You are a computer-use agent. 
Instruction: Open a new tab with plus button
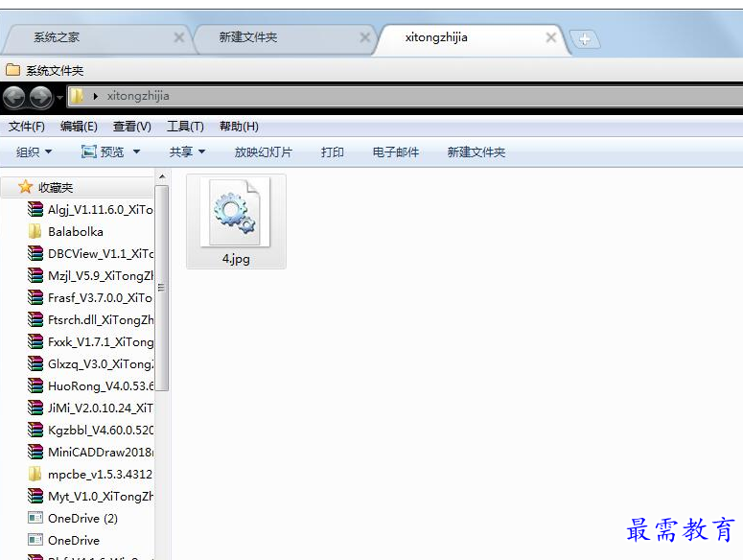(x=585, y=39)
